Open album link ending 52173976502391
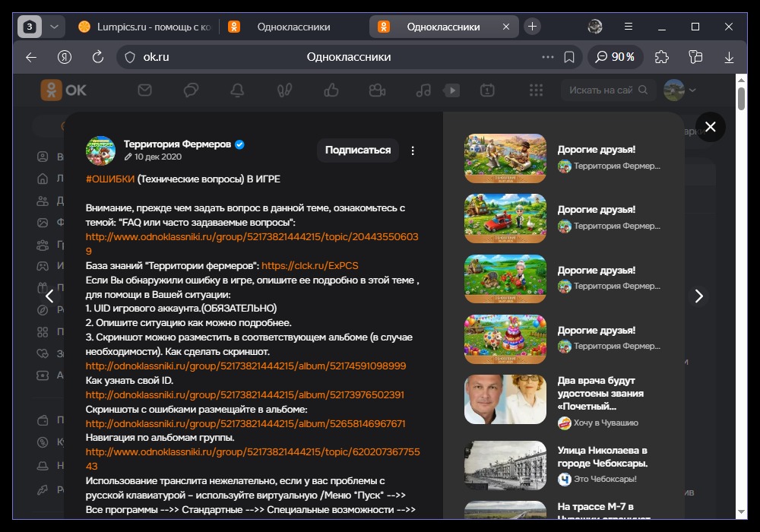760x532 pixels. (x=245, y=395)
